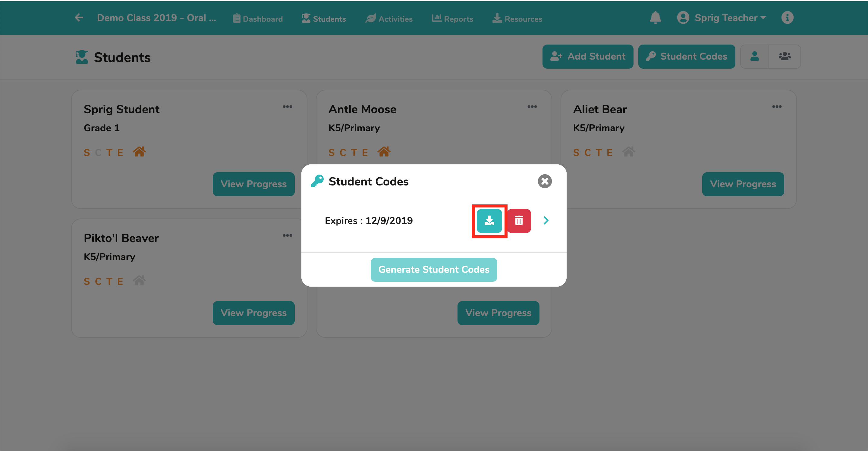
Task: Open the Resources tab
Action: point(517,18)
